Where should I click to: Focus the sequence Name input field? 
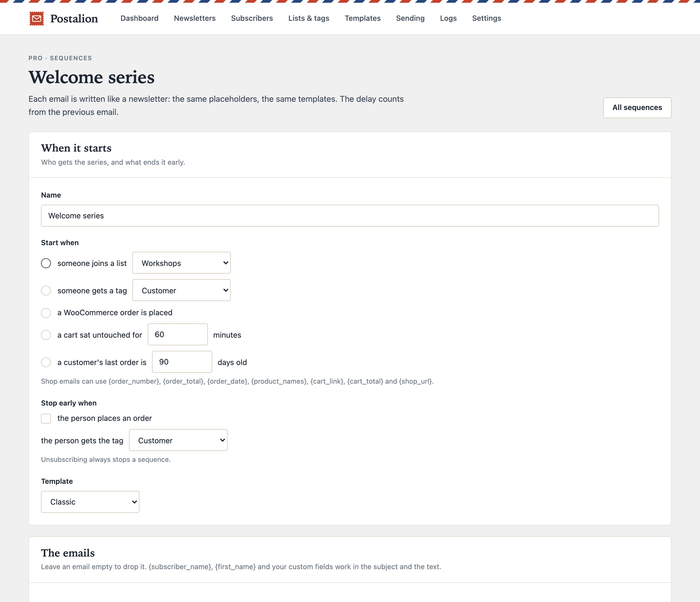click(x=350, y=216)
